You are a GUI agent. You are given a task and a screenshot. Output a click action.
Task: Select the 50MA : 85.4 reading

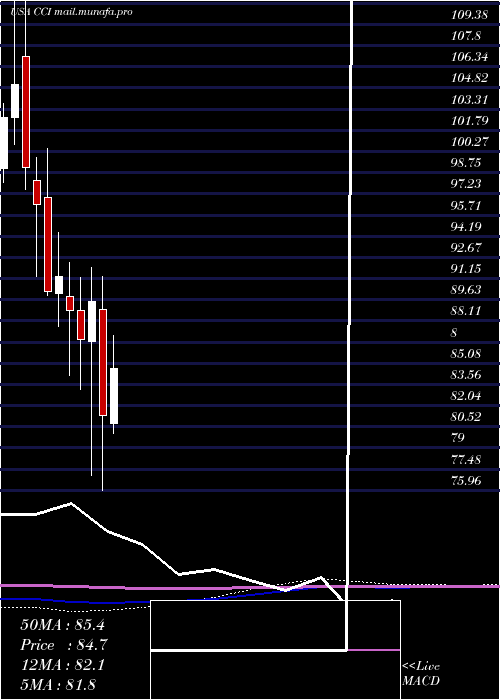[62, 625]
